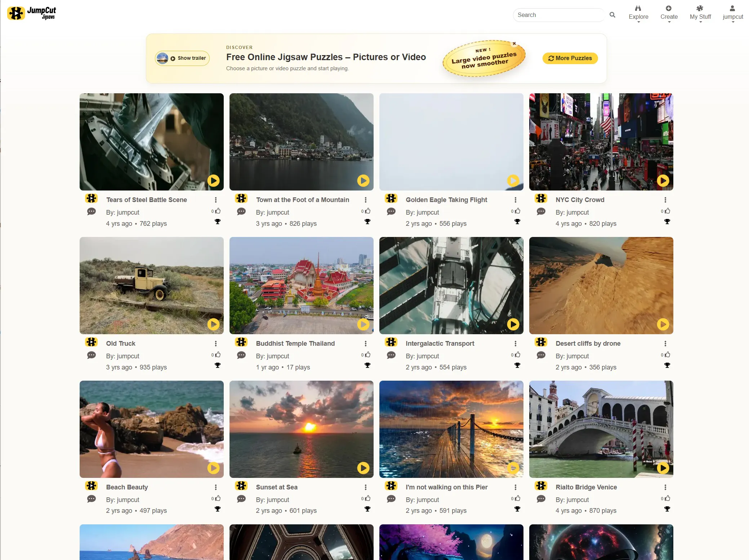Click the JumpCut Jigsaws logo
The width and height of the screenshot is (749, 560).
point(32,13)
